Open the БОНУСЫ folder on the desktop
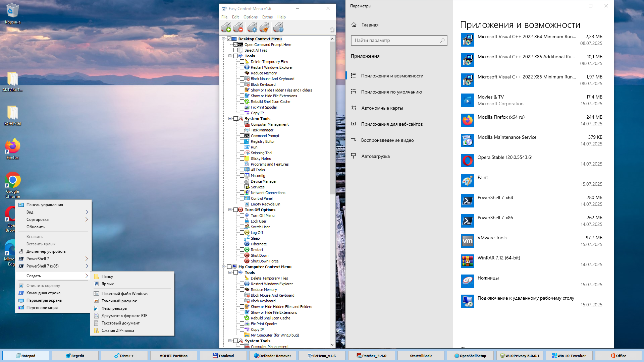This screenshot has height=362, width=644. tap(12, 115)
